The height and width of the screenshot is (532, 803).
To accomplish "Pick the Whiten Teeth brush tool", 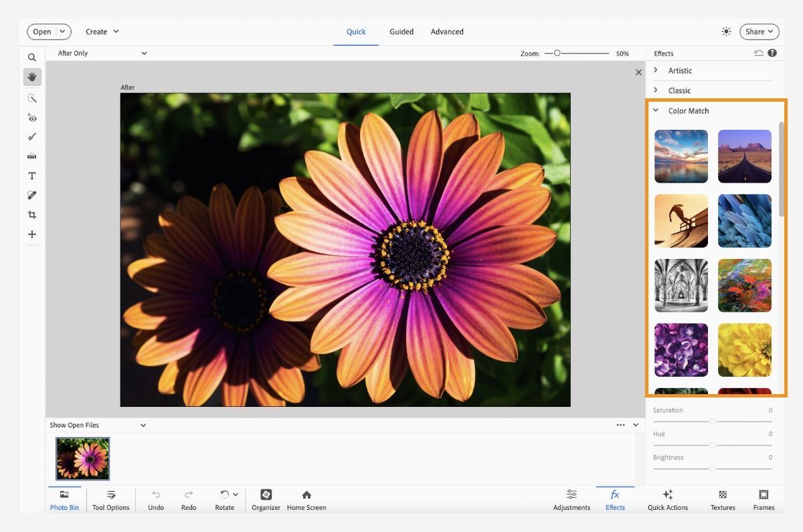I will coord(32,137).
